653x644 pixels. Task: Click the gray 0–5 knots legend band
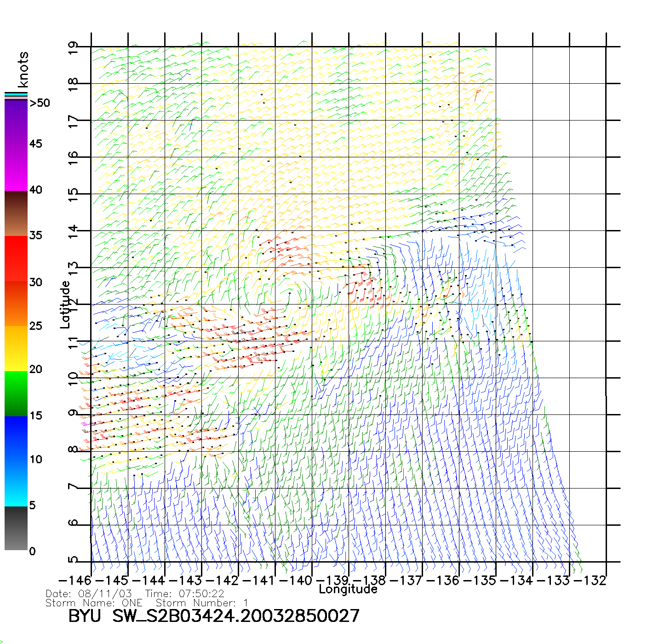coord(16,528)
